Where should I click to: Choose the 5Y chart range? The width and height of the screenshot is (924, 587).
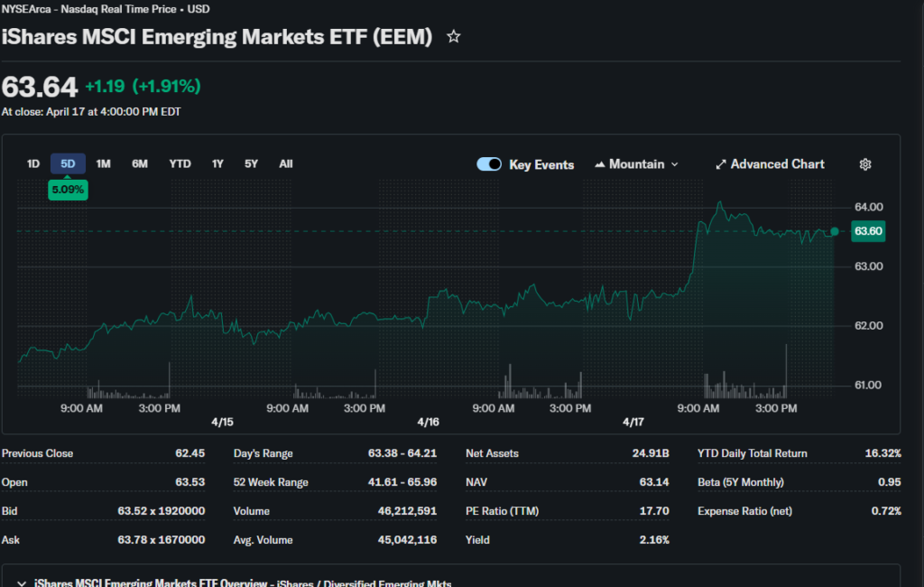(251, 163)
